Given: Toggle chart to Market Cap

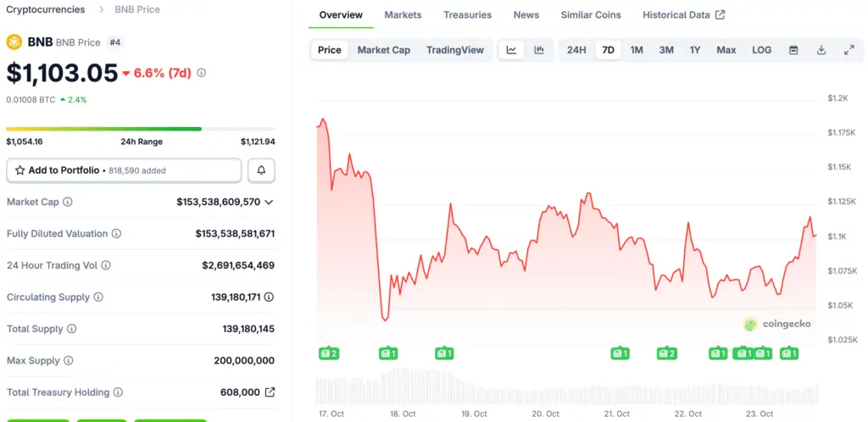Looking at the screenshot, I should tap(383, 50).
